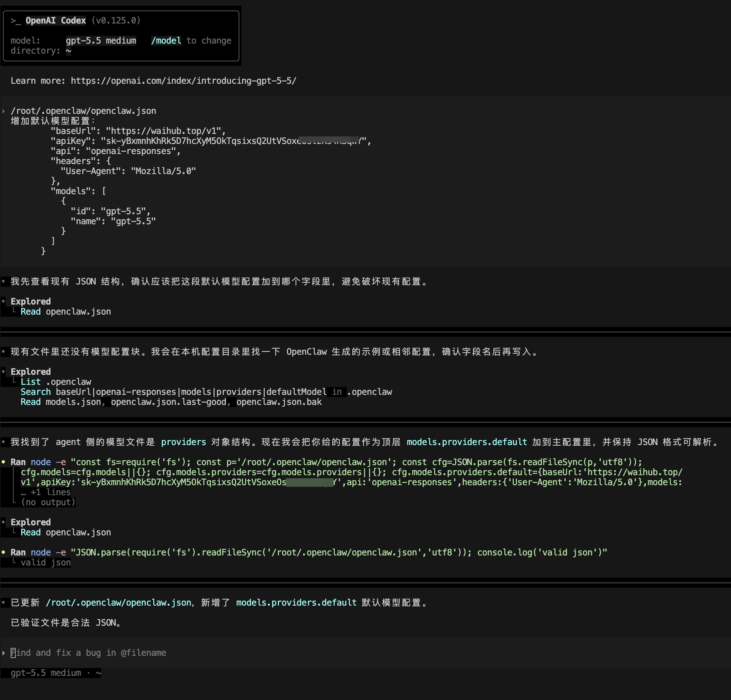731x700 pixels.
Task: Click 'valid json' command output
Action: pyautogui.click(x=45, y=562)
